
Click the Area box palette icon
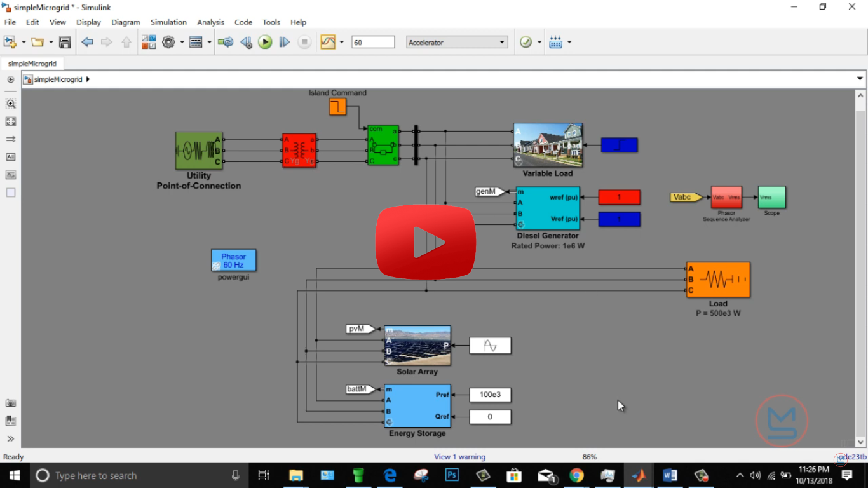coord(11,193)
